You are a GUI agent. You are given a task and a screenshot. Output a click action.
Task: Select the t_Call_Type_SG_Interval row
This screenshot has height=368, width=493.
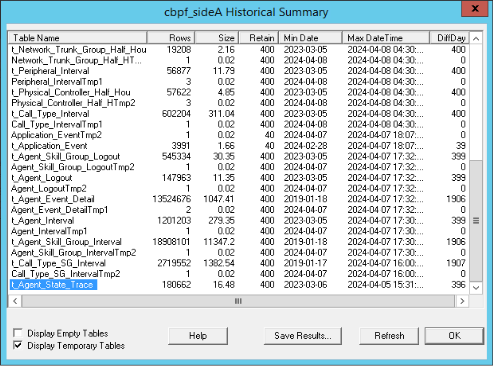pyautogui.click(x=239, y=263)
